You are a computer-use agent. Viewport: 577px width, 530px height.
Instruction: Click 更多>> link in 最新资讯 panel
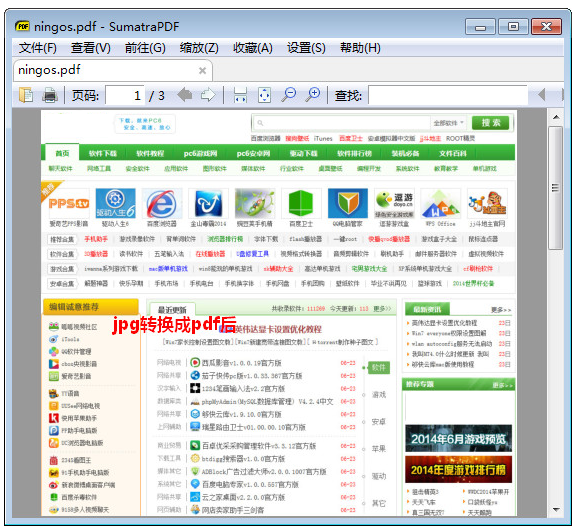500,310
